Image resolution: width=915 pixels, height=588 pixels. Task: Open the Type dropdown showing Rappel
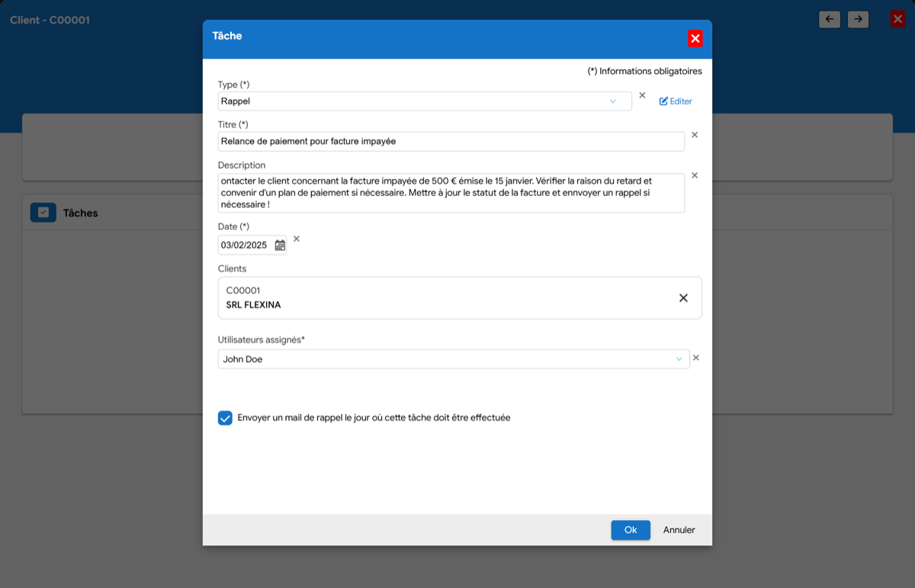tap(614, 101)
